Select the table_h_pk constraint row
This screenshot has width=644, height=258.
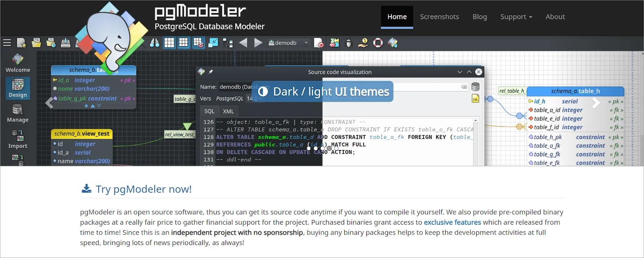pos(576,137)
